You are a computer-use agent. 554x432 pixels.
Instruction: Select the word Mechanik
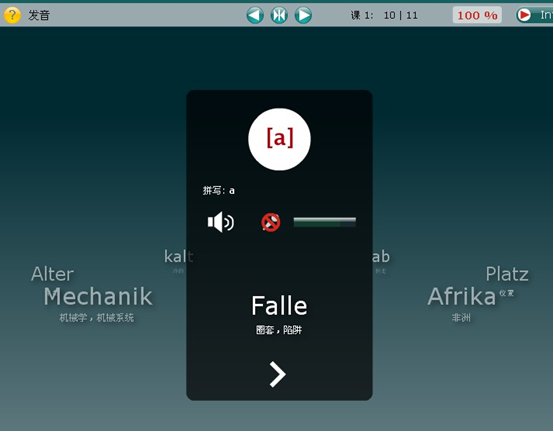point(98,297)
